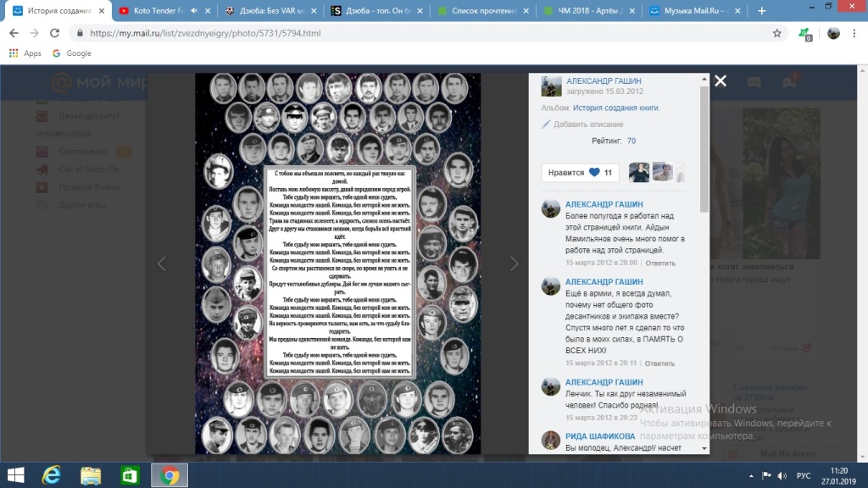Click Chrome icon in taskbar

[170, 475]
